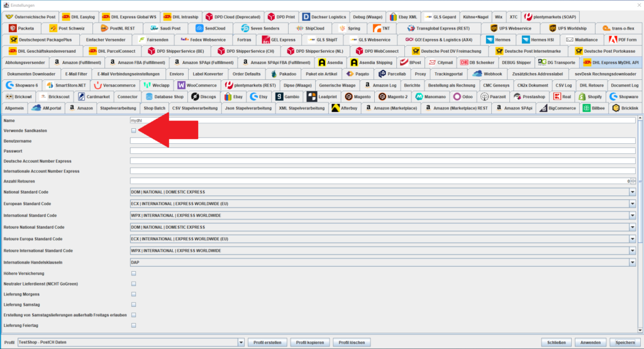The height and width of the screenshot is (349, 644).
Task: Switch to E-Mail Filter tab
Action: coord(76,74)
